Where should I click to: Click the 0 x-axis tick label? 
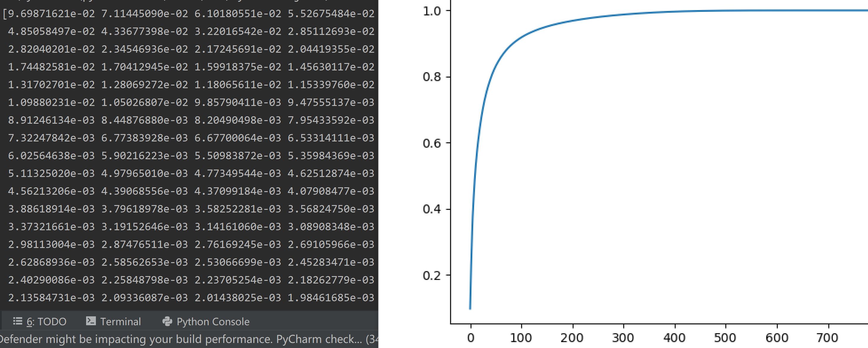click(x=471, y=338)
